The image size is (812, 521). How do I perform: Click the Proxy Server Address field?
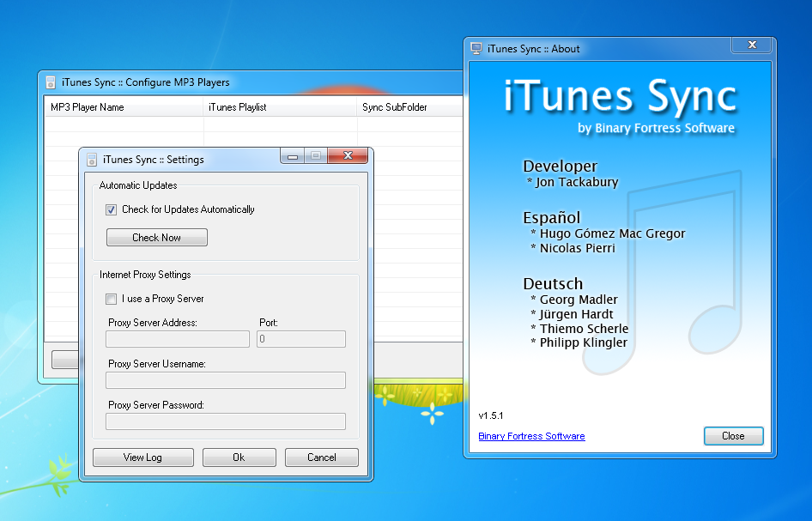pyautogui.click(x=178, y=339)
